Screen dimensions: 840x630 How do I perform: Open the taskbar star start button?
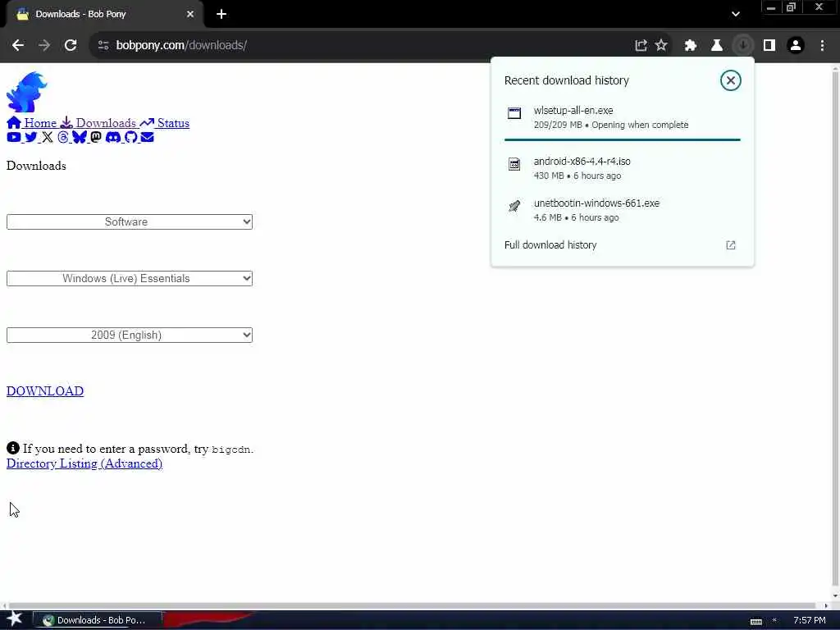(x=14, y=619)
